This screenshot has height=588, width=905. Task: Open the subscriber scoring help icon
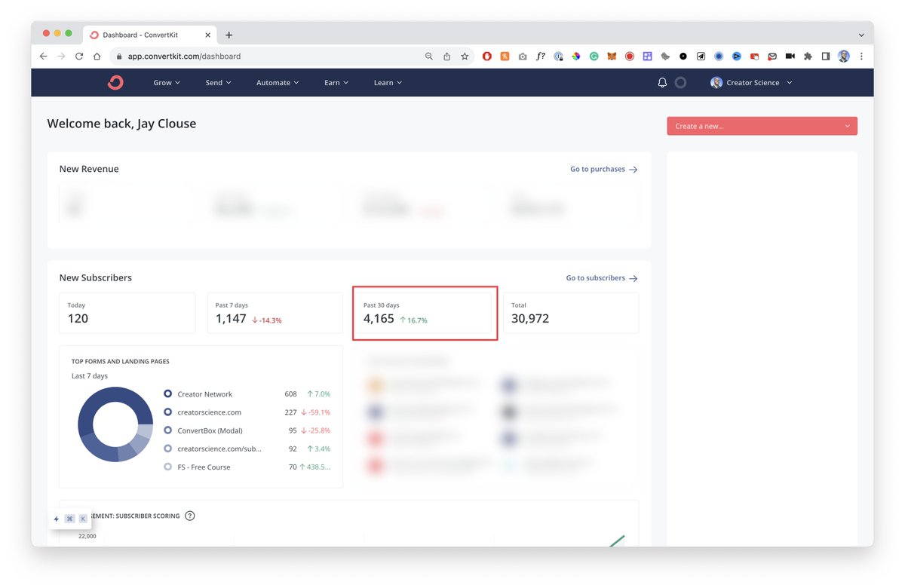tap(190, 516)
